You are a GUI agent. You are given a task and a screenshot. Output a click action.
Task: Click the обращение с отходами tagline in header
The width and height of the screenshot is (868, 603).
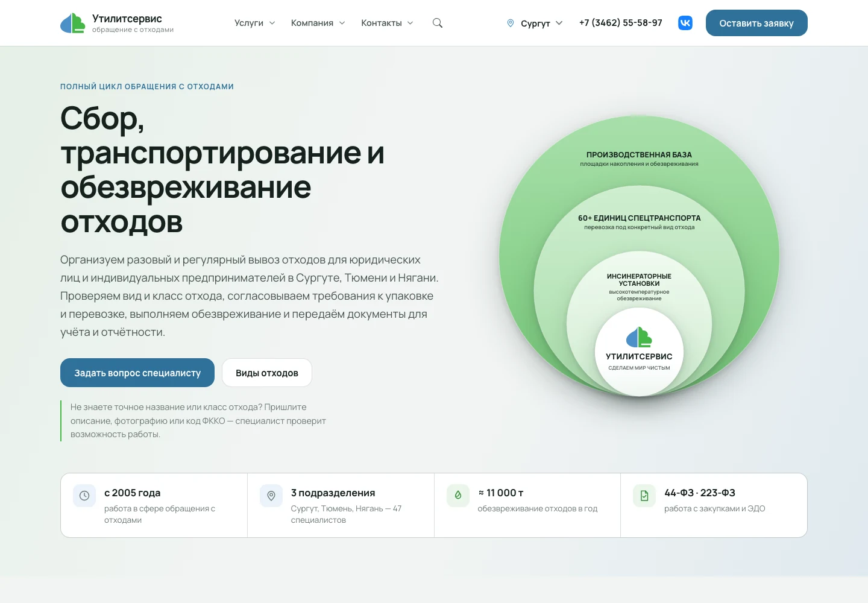[133, 30]
